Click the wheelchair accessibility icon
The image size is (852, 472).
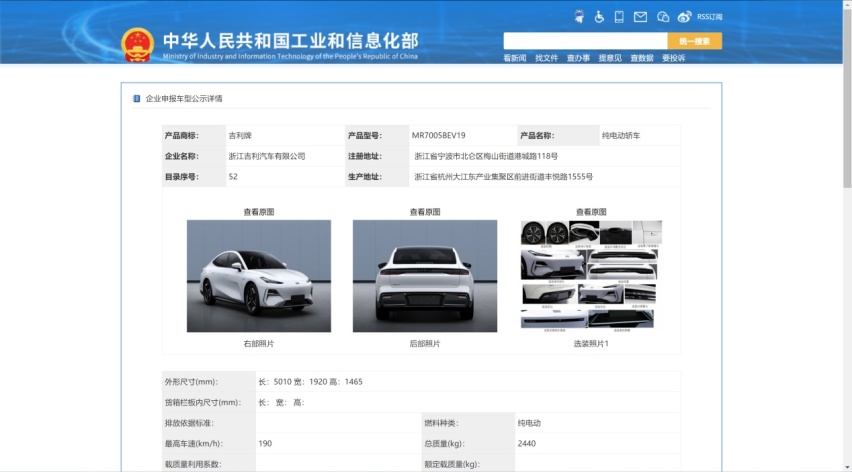599,17
